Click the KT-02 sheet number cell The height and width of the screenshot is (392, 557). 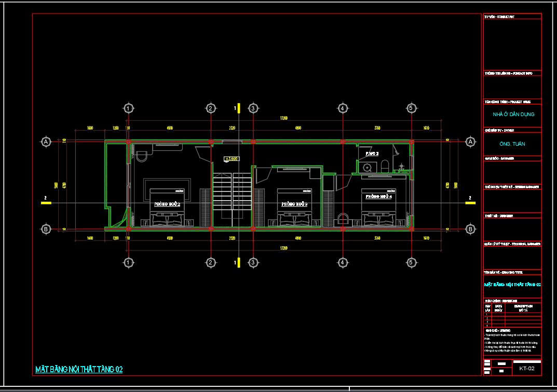coord(527,369)
